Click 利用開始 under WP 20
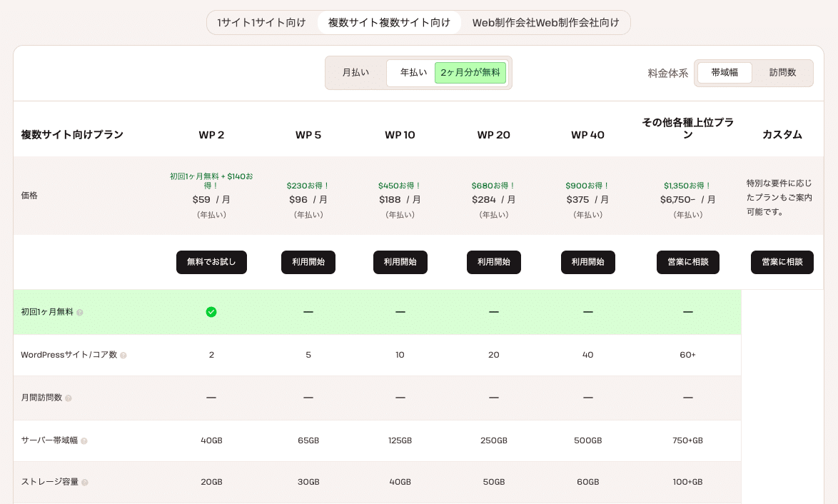838x504 pixels. 494,262
